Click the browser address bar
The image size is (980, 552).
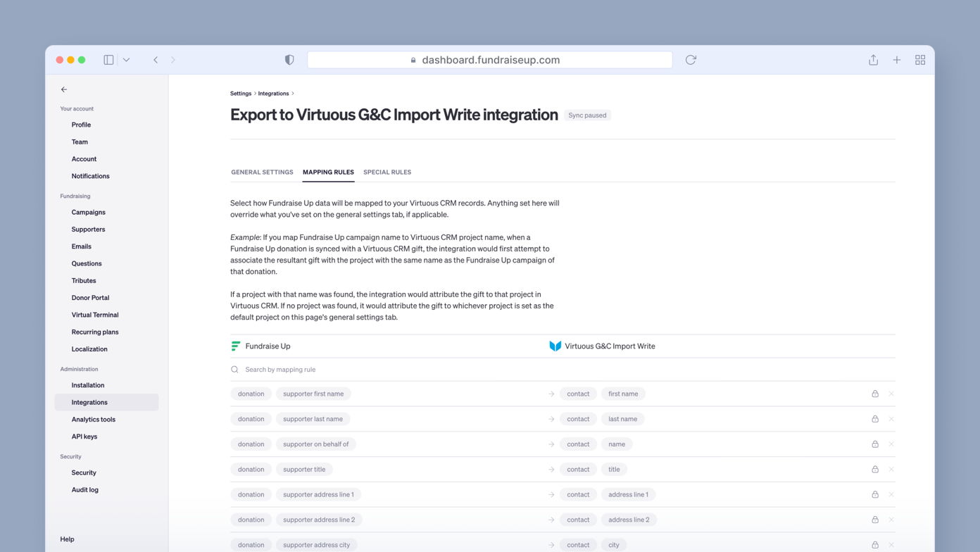[490, 60]
